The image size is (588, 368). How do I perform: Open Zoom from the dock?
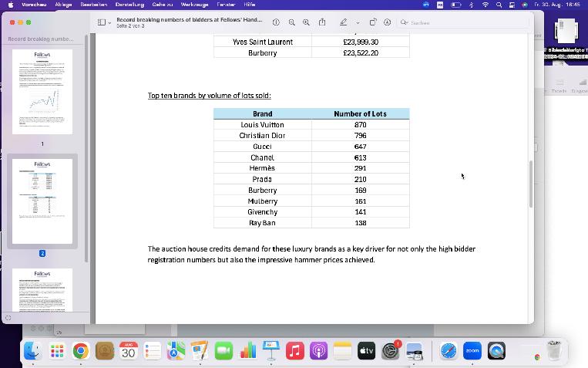(x=472, y=351)
